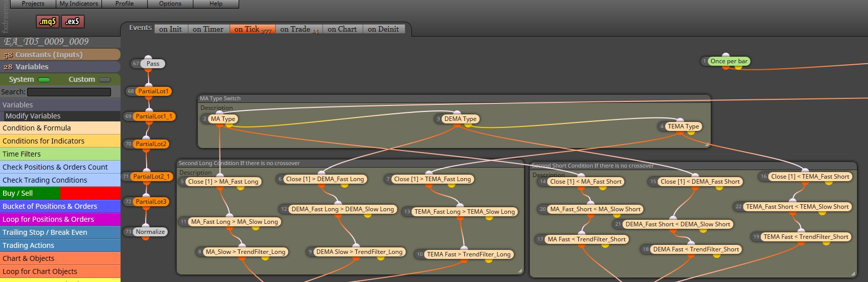Click the PartialLot1 orange node
Screen dimensions: 868x282
point(153,91)
